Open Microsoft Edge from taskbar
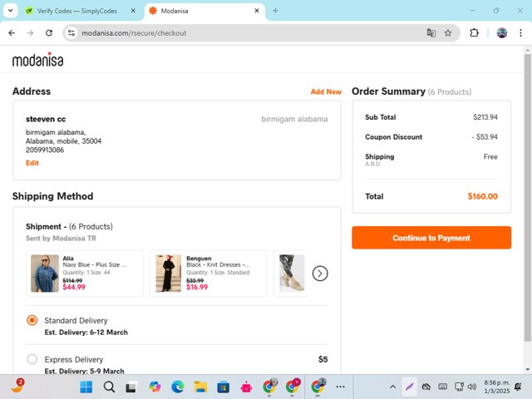Viewport: 532px width, 399px height. (177, 387)
